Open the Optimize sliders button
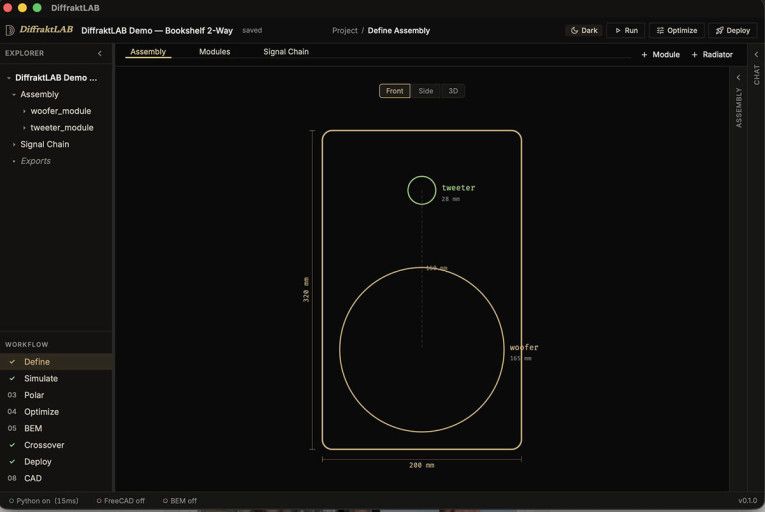The height and width of the screenshot is (512, 765). [x=675, y=30]
